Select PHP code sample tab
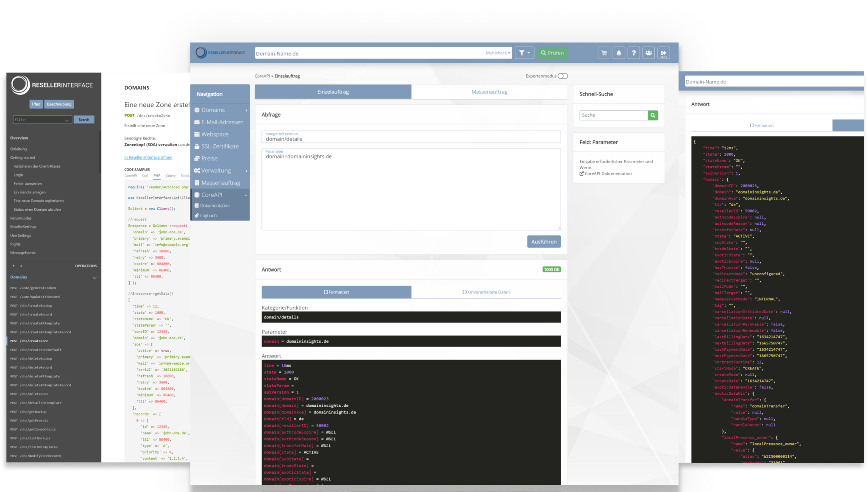 pos(157,176)
